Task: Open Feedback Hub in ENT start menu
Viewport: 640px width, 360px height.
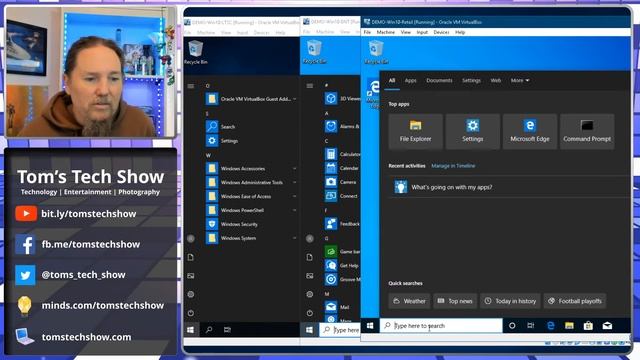Action: (x=342, y=224)
